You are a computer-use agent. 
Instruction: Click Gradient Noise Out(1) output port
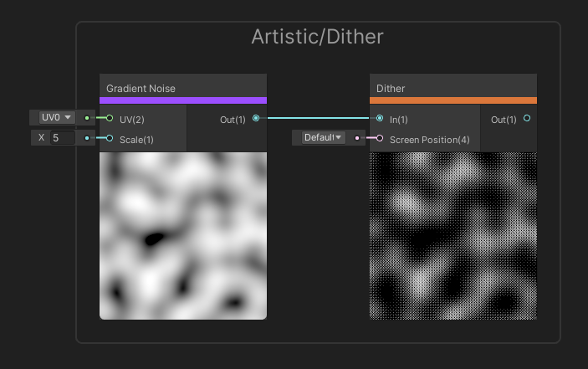pyautogui.click(x=256, y=118)
